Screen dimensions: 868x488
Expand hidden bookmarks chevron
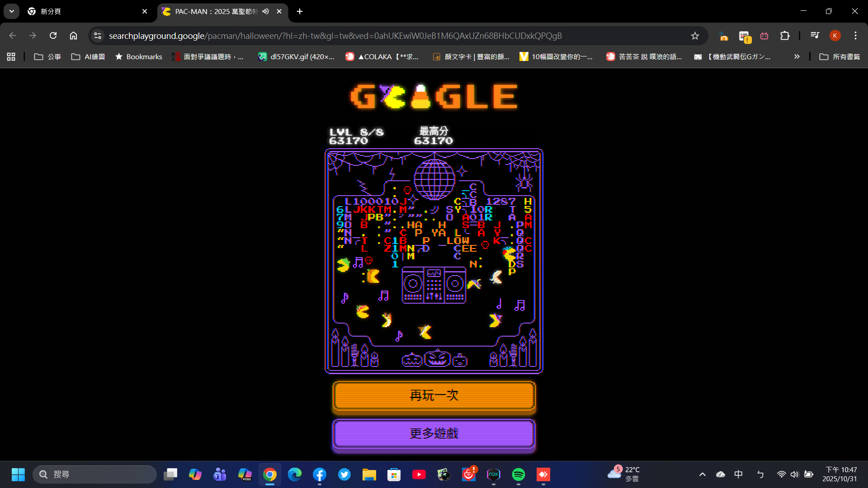click(797, 56)
